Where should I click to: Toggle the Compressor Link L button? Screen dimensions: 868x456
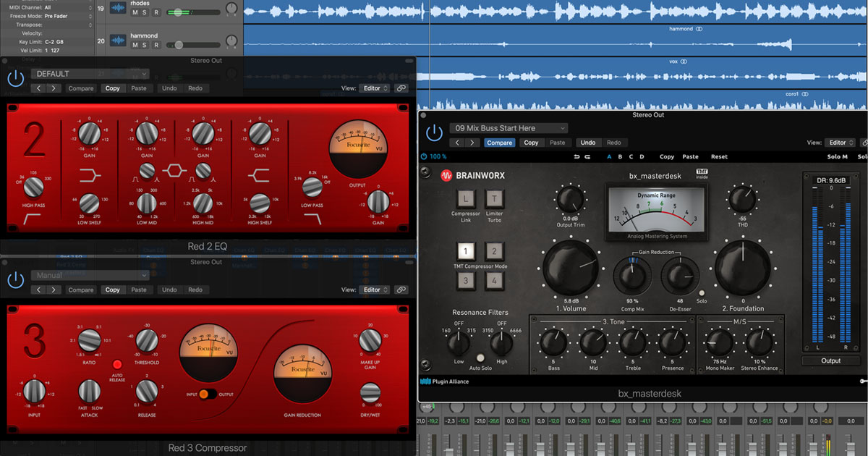466,198
